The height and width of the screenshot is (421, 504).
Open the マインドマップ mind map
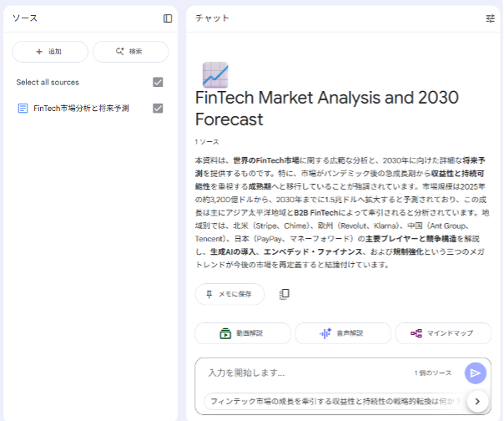click(443, 333)
